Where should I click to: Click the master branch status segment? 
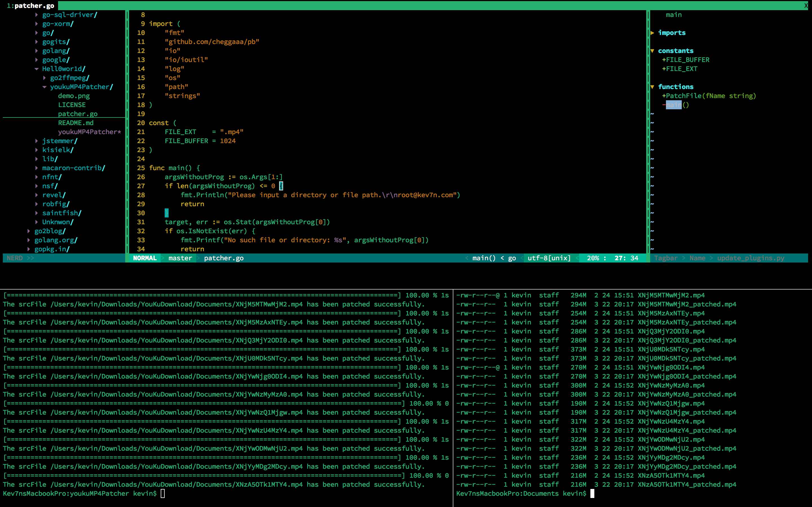(180, 258)
